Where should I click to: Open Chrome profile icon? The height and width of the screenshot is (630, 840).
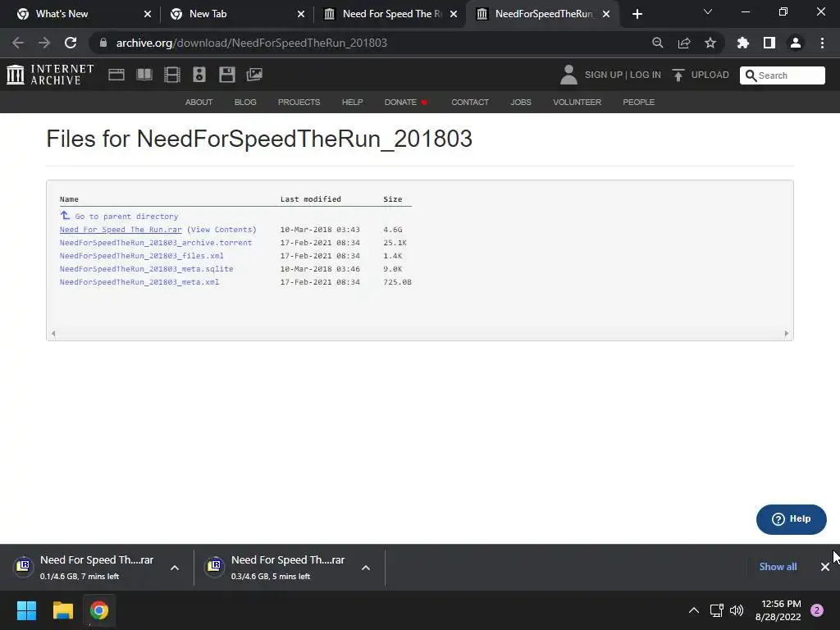[796, 43]
